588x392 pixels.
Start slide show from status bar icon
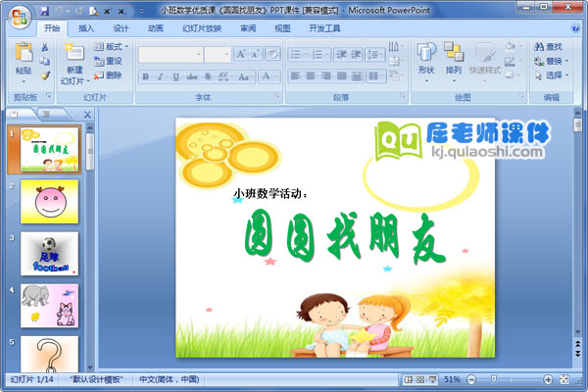pyautogui.click(x=432, y=379)
